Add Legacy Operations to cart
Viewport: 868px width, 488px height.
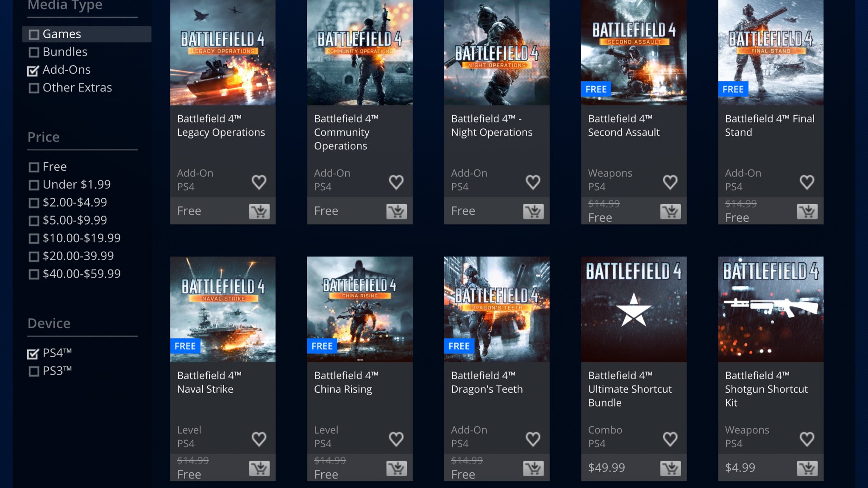(x=259, y=211)
